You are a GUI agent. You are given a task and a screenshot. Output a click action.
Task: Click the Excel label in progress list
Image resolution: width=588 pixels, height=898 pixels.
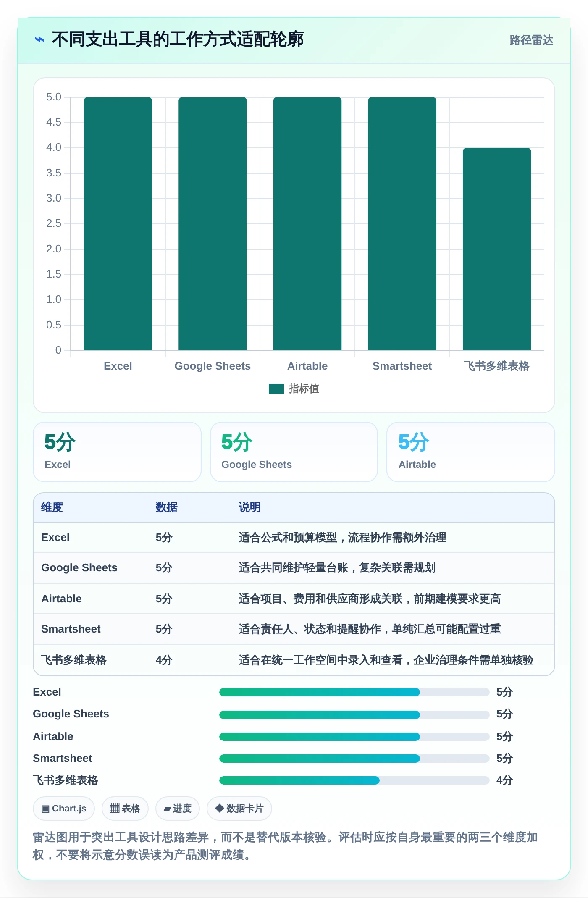(47, 692)
